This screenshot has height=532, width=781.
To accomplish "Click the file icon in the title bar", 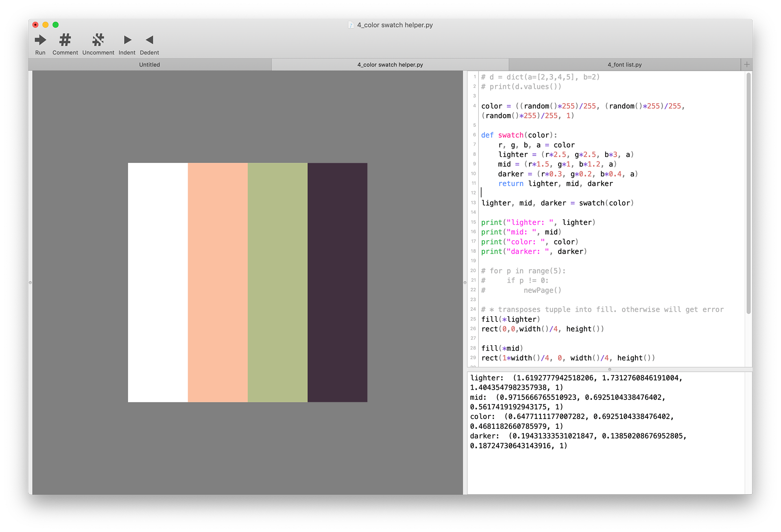I will click(351, 25).
